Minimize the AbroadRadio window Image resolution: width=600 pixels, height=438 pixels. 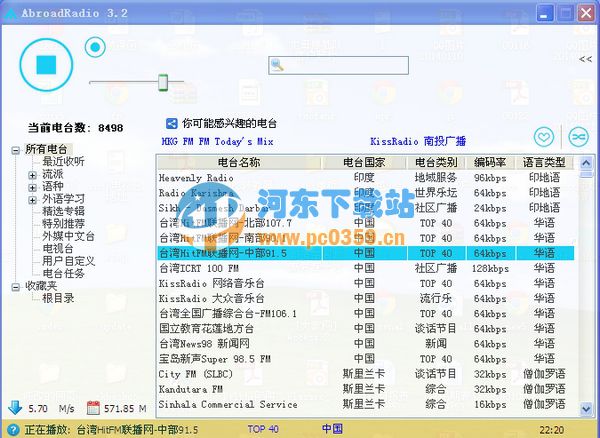[x=545, y=14]
